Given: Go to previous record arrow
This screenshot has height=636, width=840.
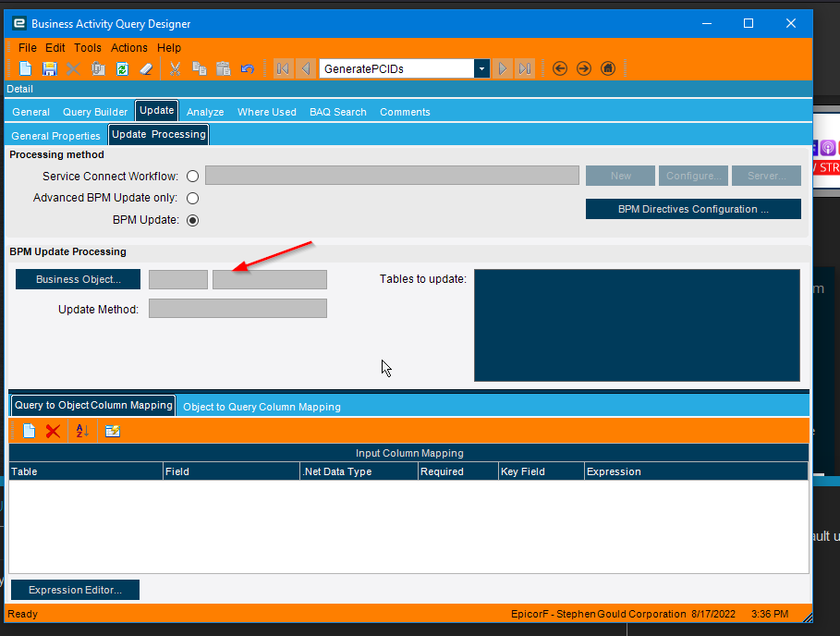Looking at the screenshot, I should (x=306, y=68).
